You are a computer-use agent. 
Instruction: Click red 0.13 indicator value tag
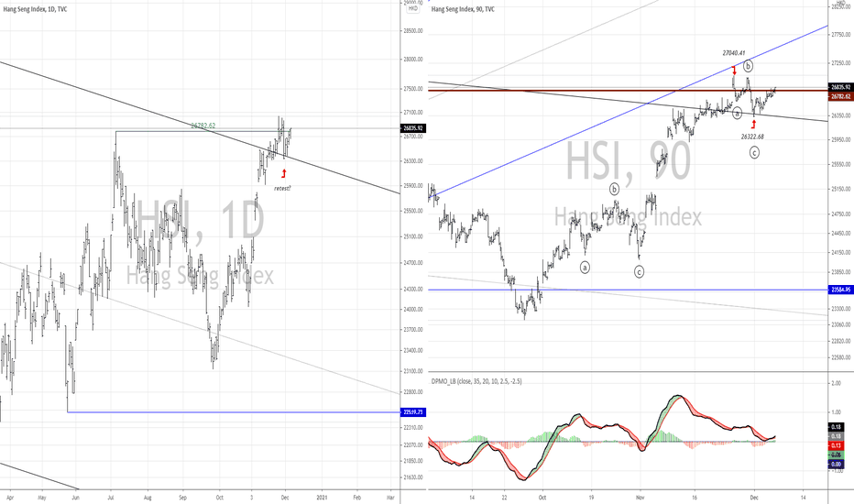pos(836,445)
